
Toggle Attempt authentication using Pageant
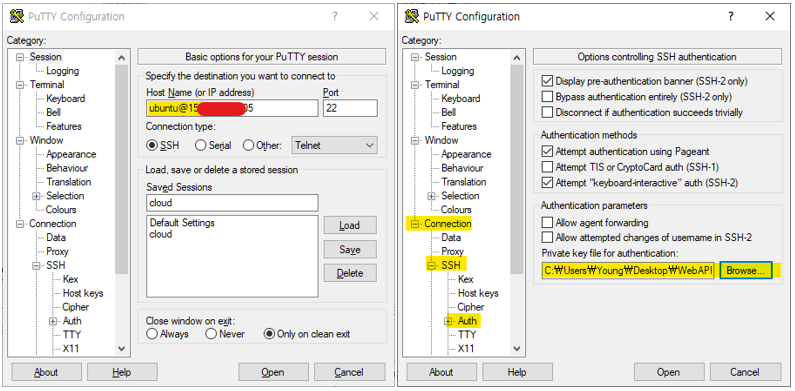pyautogui.click(x=547, y=151)
